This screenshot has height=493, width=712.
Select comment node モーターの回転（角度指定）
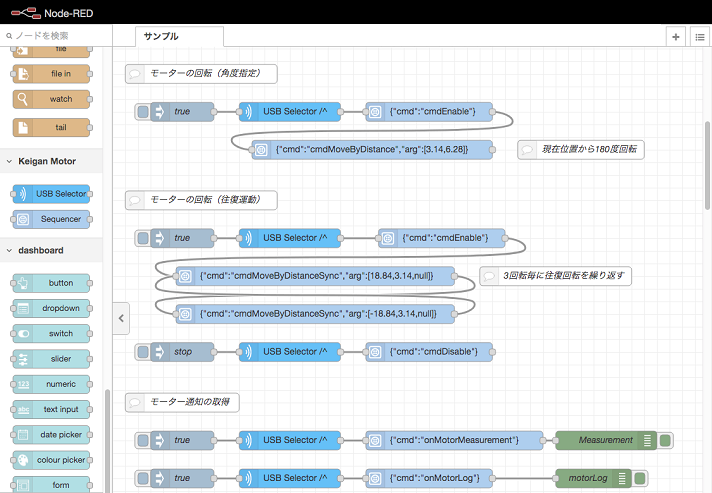[x=201, y=74]
